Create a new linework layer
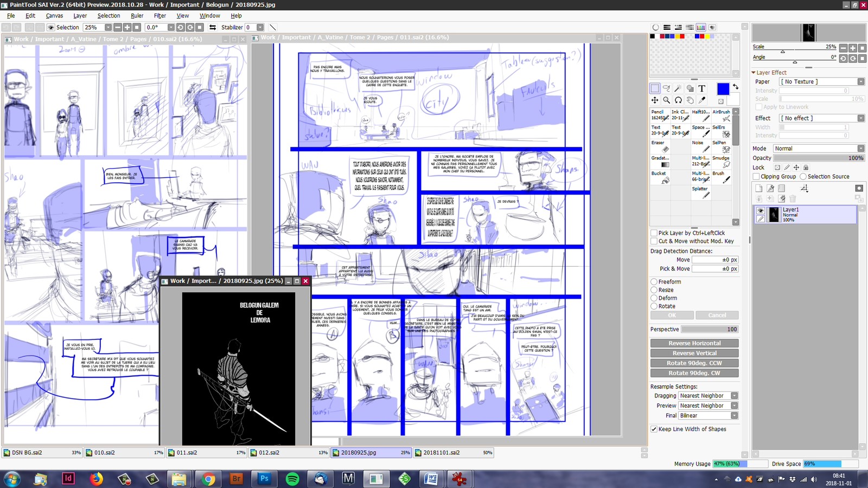 [x=770, y=188]
